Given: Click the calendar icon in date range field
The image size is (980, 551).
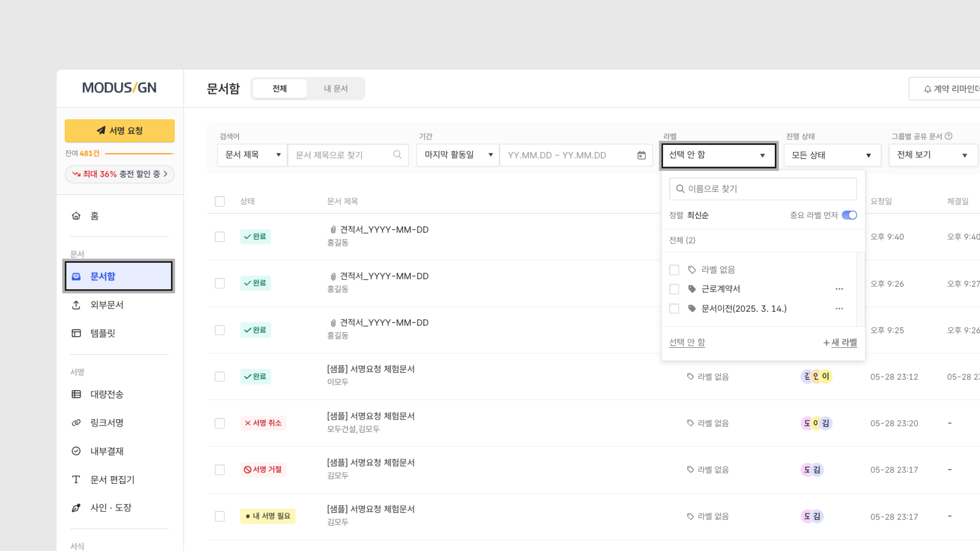Looking at the screenshot, I should (641, 155).
